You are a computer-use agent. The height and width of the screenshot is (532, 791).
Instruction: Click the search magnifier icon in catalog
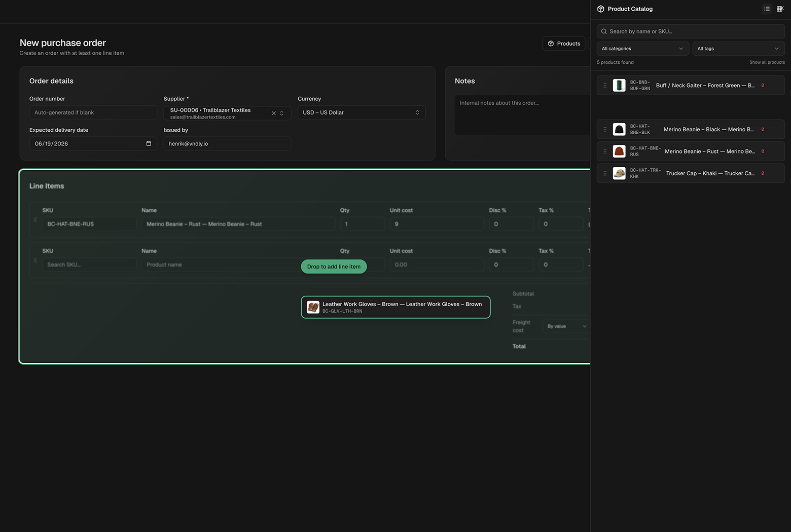click(604, 31)
